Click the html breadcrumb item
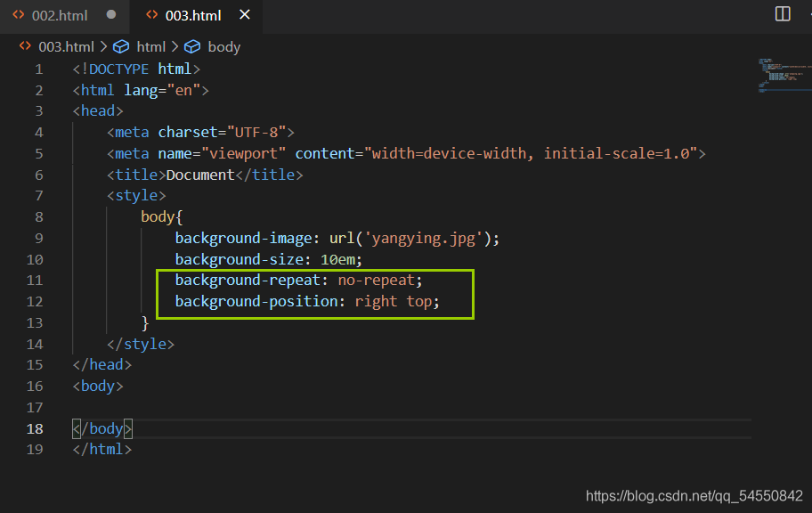Screen dimensions: 812x513 (150, 47)
